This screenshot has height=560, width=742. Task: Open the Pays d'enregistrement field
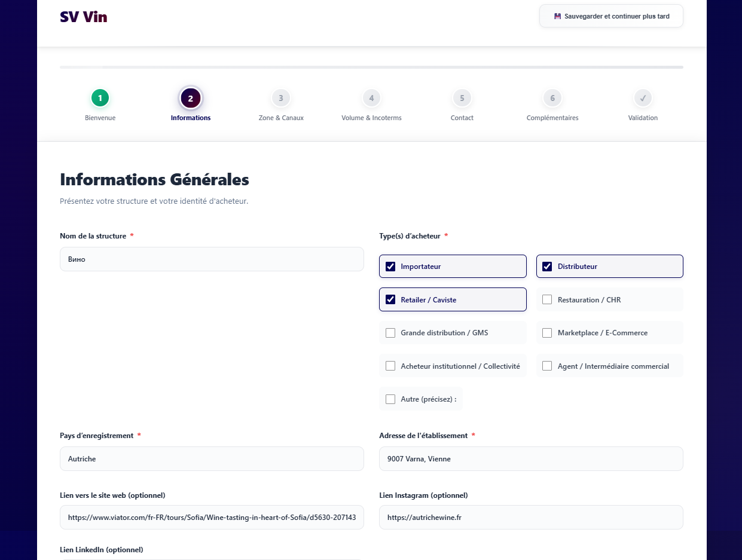(x=212, y=459)
